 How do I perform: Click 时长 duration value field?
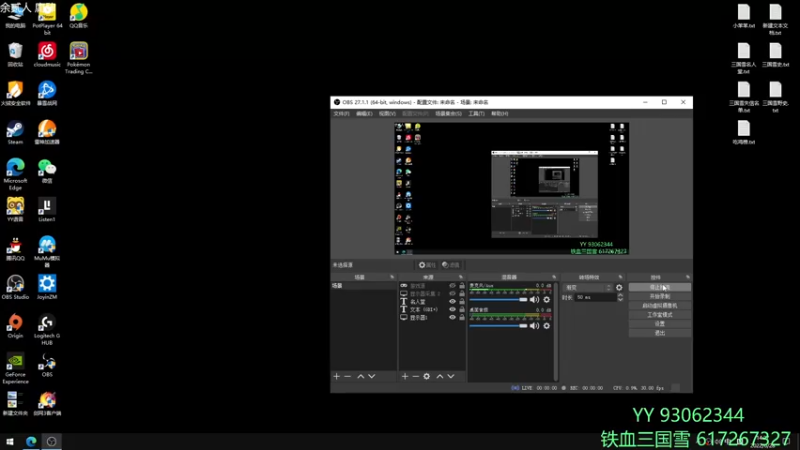point(595,297)
